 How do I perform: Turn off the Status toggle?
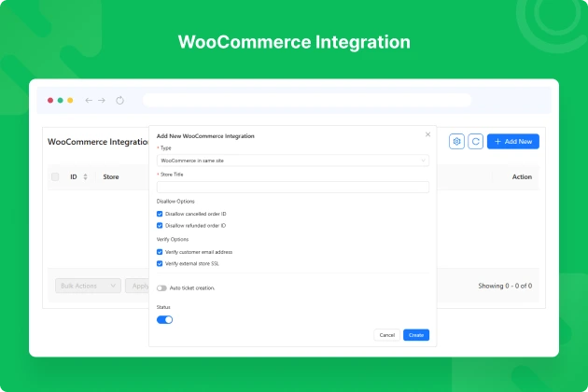(164, 319)
